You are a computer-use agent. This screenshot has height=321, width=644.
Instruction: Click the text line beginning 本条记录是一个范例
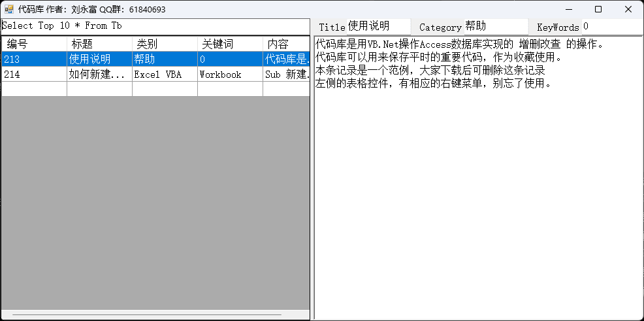[x=430, y=71]
